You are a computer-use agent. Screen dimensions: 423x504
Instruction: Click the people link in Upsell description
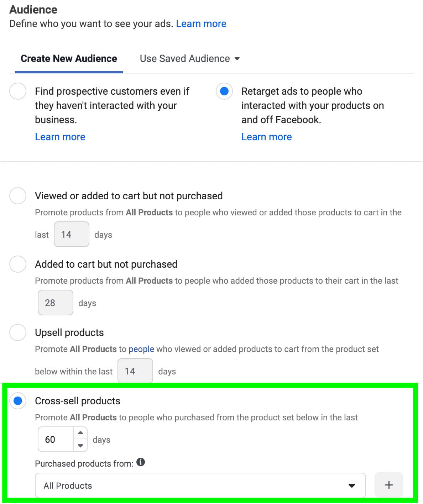coord(141,349)
